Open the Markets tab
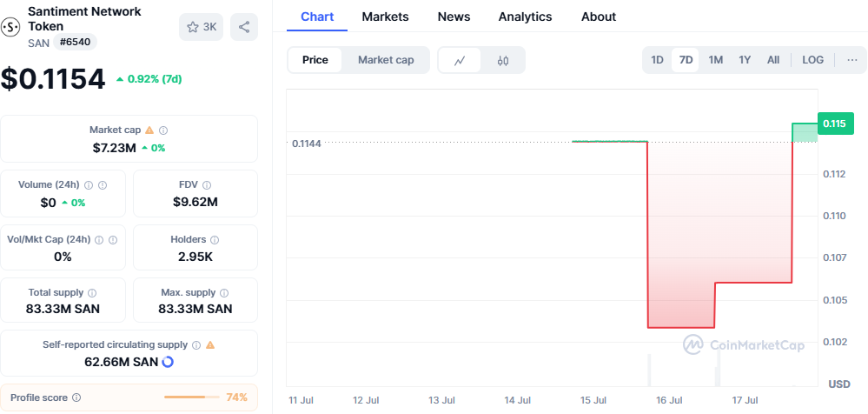Viewport: 868px width, 414px height. (385, 17)
